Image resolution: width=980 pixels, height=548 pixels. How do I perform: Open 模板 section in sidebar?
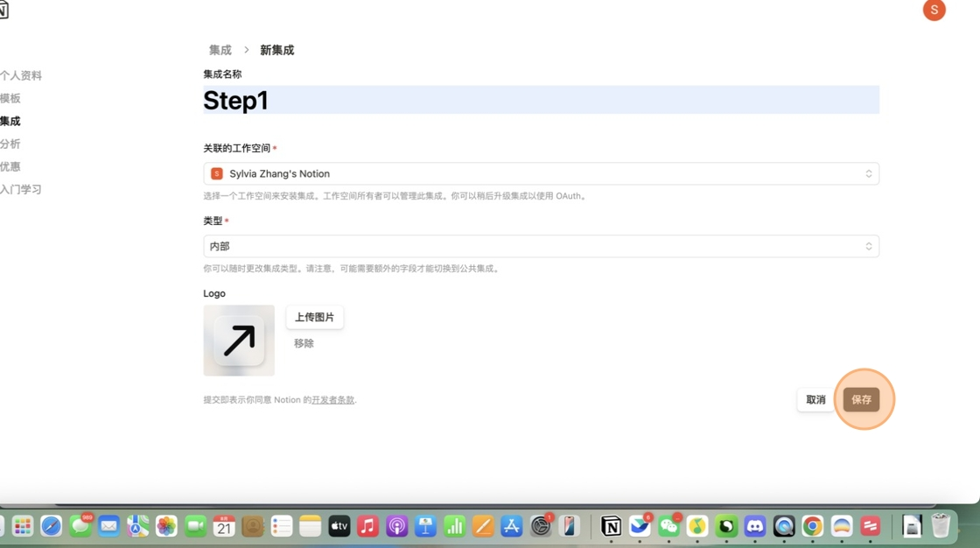(x=10, y=98)
